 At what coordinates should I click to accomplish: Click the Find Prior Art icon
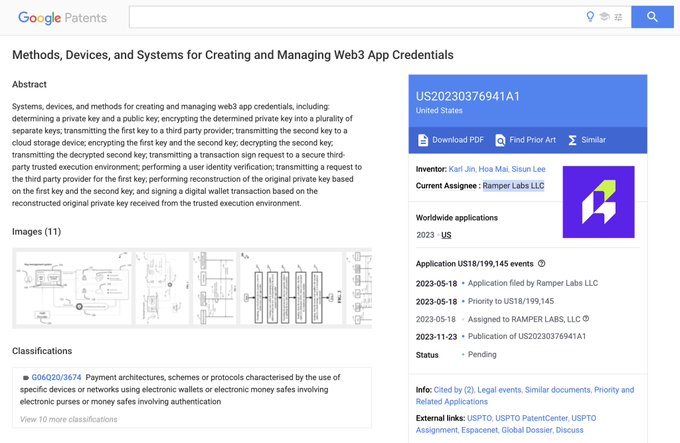499,140
